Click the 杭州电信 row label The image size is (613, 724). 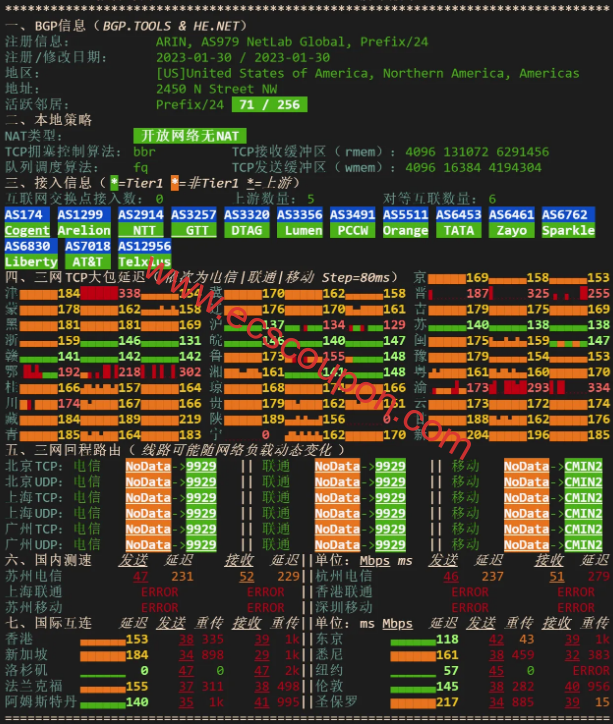click(344, 576)
